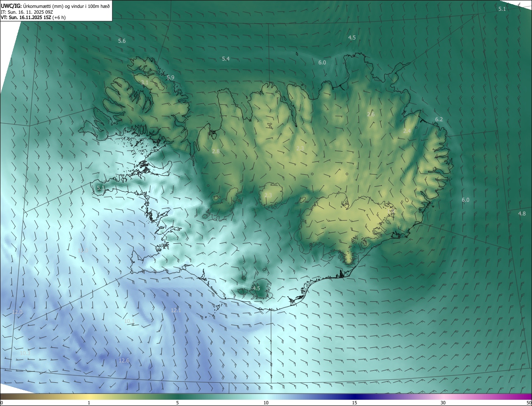The image size is (532, 406).
Task: Click the 1 tick on the color scale
Action: 89,403
